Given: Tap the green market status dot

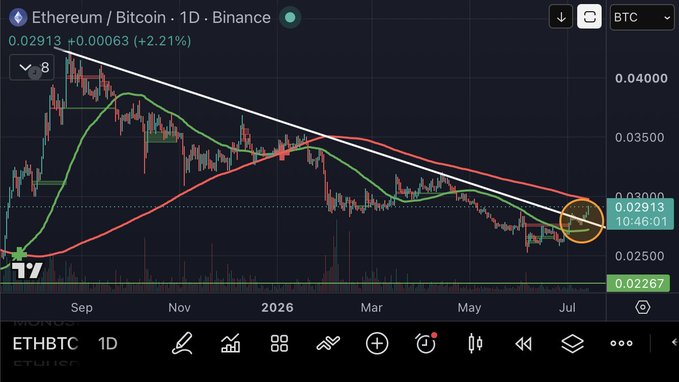Looking at the screenshot, I should tap(290, 17).
